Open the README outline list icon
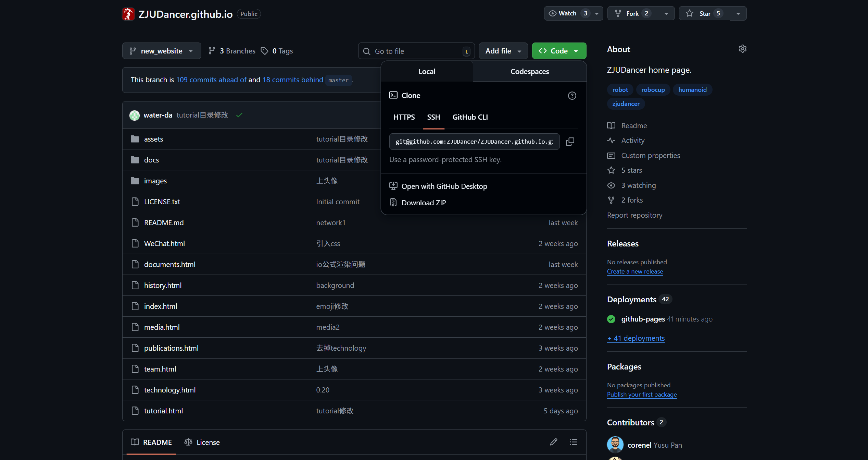This screenshot has width=868, height=460. pos(574,442)
